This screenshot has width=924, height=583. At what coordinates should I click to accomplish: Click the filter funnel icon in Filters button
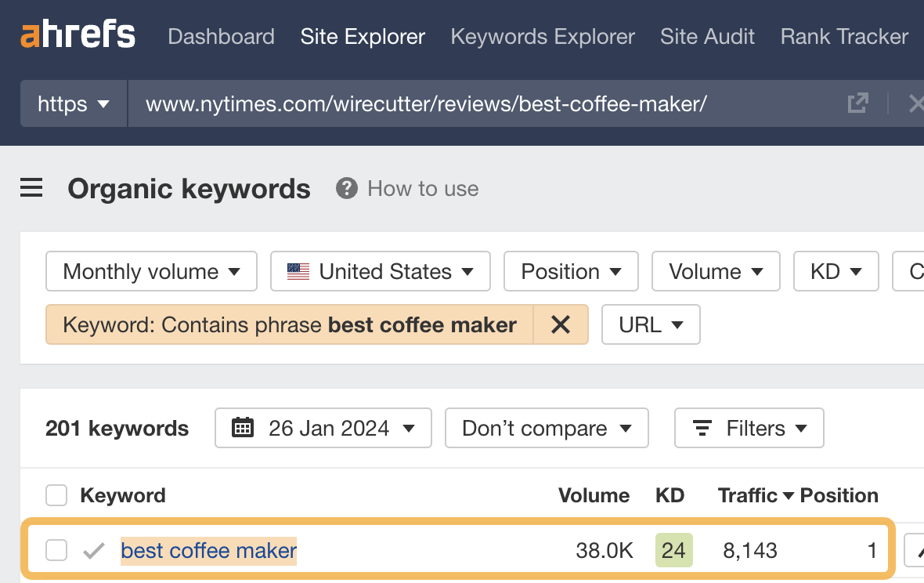[x=724, y=428]
